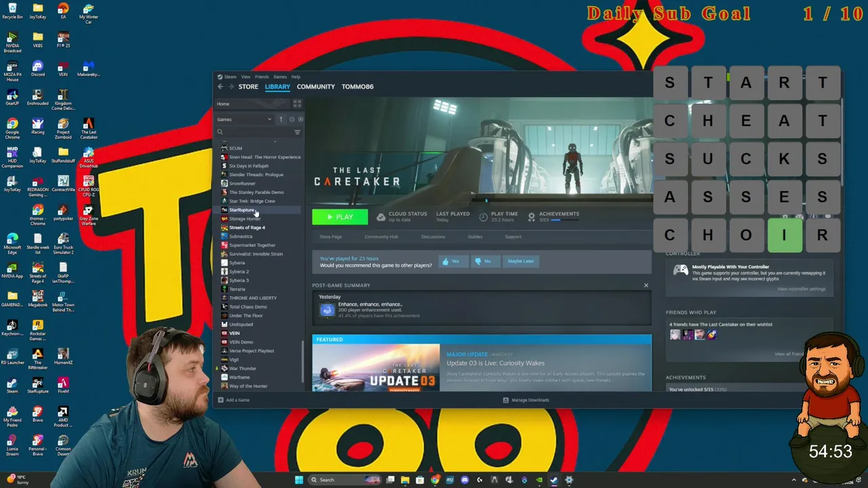Open Manage Downloads at bottom
The image size is (868, 488).
coord(526,400)
